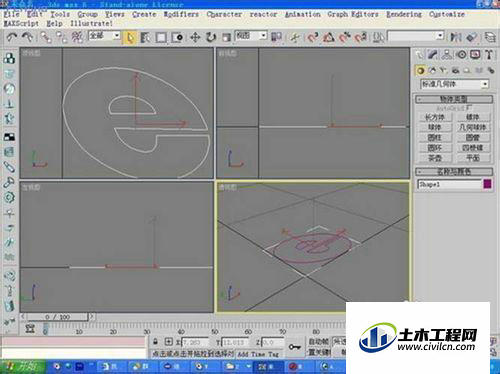
Task: Click the magenta object color swatch
Action: coord(487,184)
